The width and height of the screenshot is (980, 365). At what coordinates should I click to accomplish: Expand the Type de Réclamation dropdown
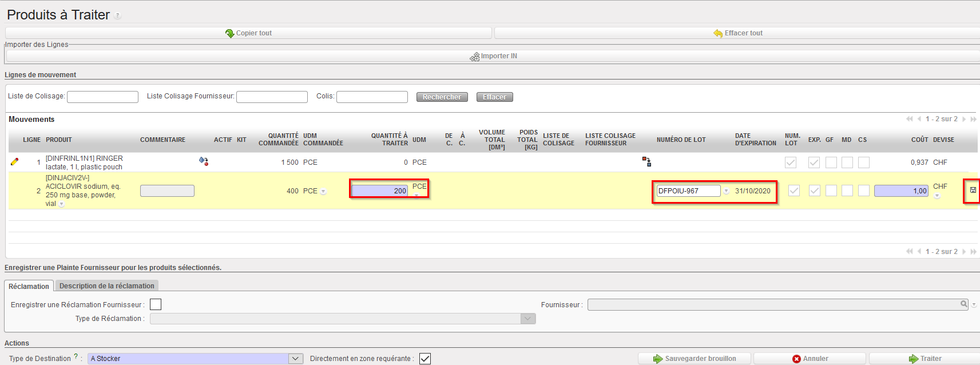click(x=528, y=319)
